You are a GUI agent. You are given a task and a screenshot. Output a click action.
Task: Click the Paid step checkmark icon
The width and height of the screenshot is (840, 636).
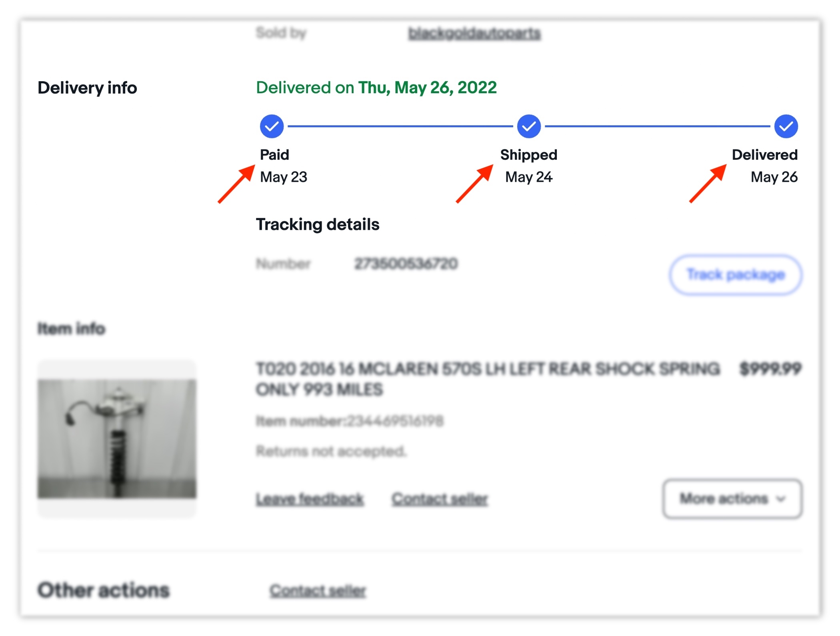272,126
